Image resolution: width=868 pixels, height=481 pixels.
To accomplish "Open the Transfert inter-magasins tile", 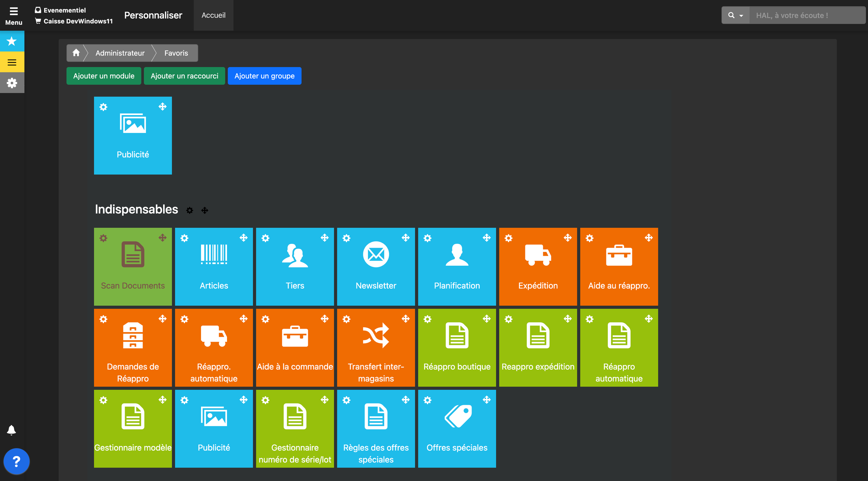I will click(376, 348).
